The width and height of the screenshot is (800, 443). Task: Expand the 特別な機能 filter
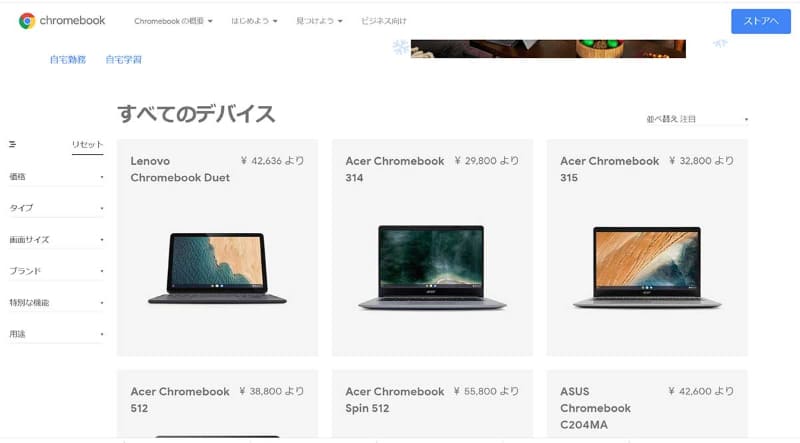point(56,303)
